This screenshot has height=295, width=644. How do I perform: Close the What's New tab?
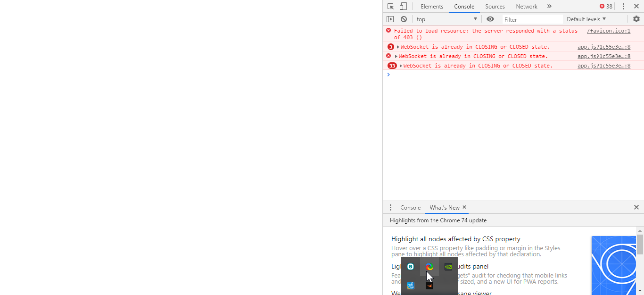click(x=464, y=207)
